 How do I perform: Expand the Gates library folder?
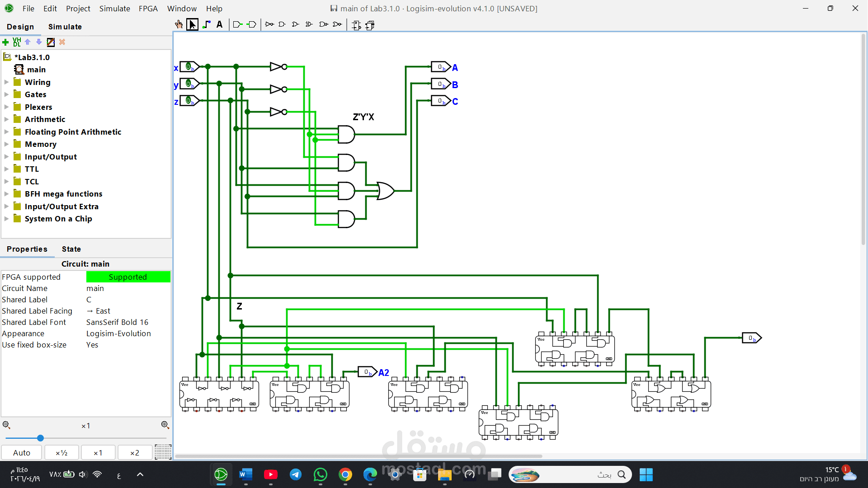(x=6, y=94)
